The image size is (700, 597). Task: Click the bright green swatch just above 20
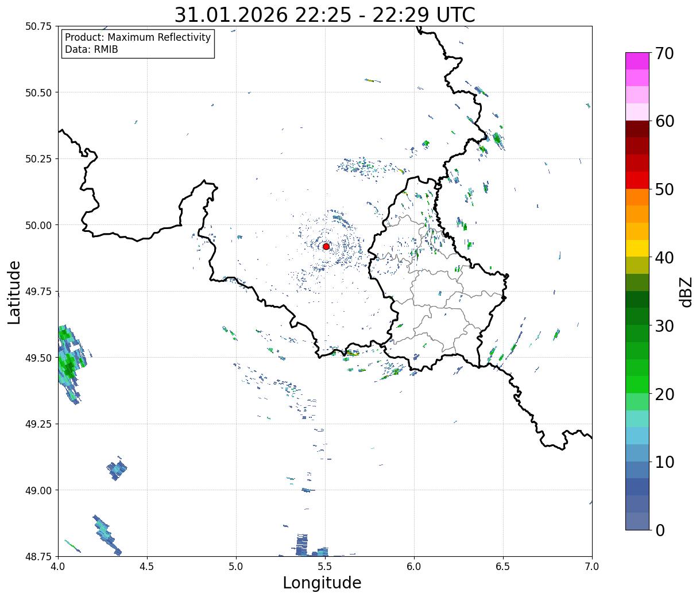(637, 384)
